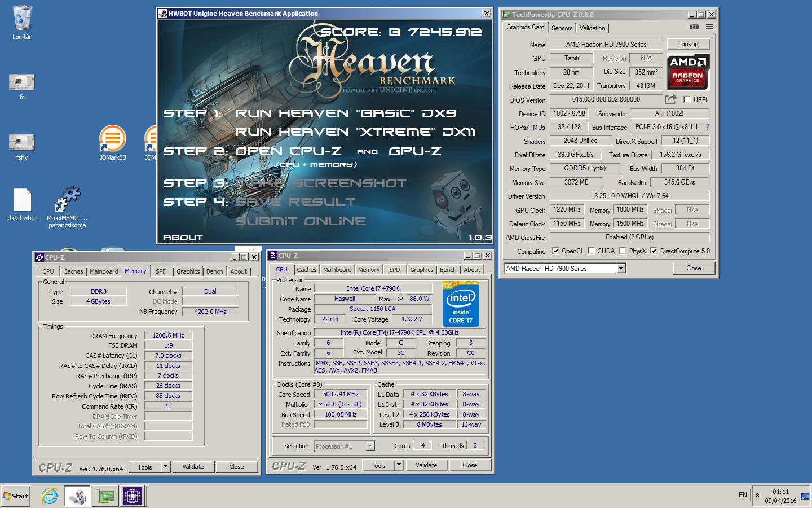Click the Tools button in Memory CPU-Z window
The height and width of the screenshot is (508, 812).
coord(145,467)
